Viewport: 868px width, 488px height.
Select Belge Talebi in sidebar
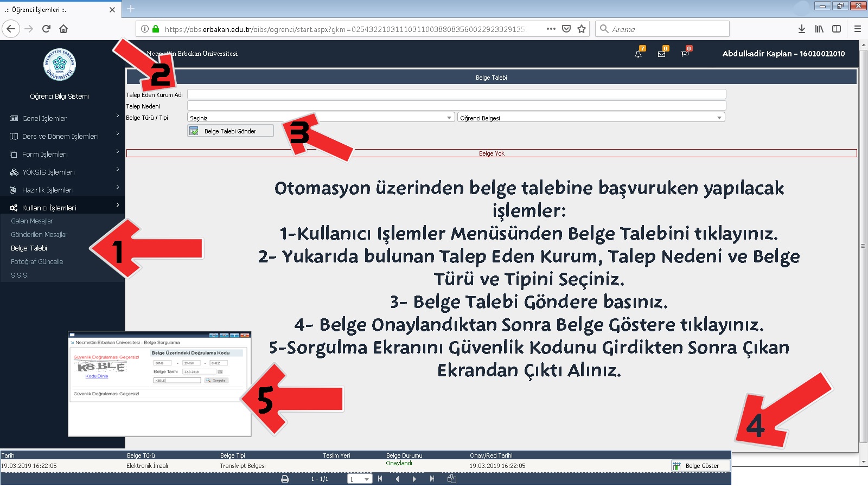(29, 248)
